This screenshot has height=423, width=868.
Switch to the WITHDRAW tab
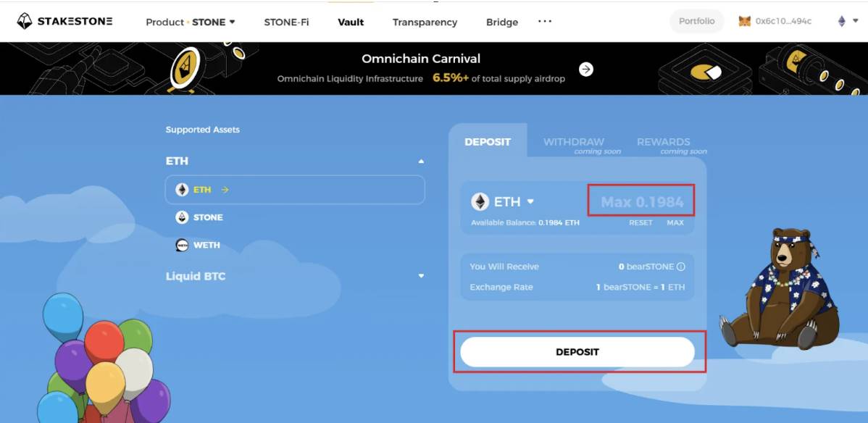573,142
